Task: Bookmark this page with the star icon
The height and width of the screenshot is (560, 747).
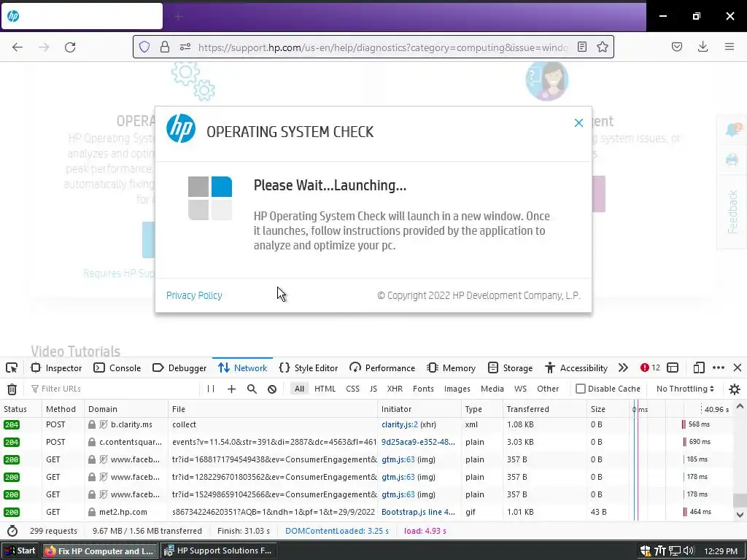Action: click(603, 47)
